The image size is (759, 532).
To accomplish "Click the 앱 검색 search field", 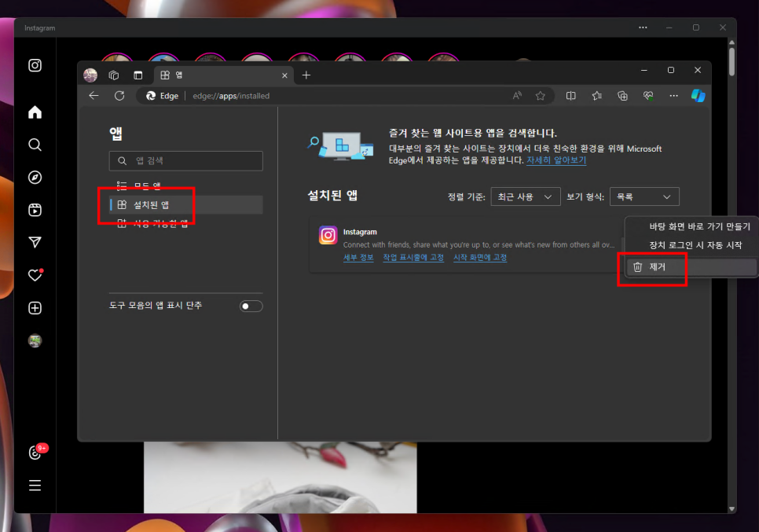I will 186,161.
